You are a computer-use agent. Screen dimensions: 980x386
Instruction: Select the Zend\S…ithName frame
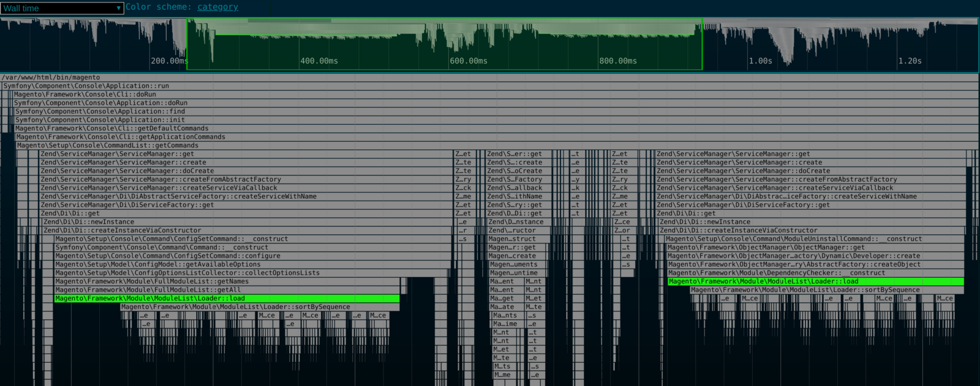tap(519, 197)
